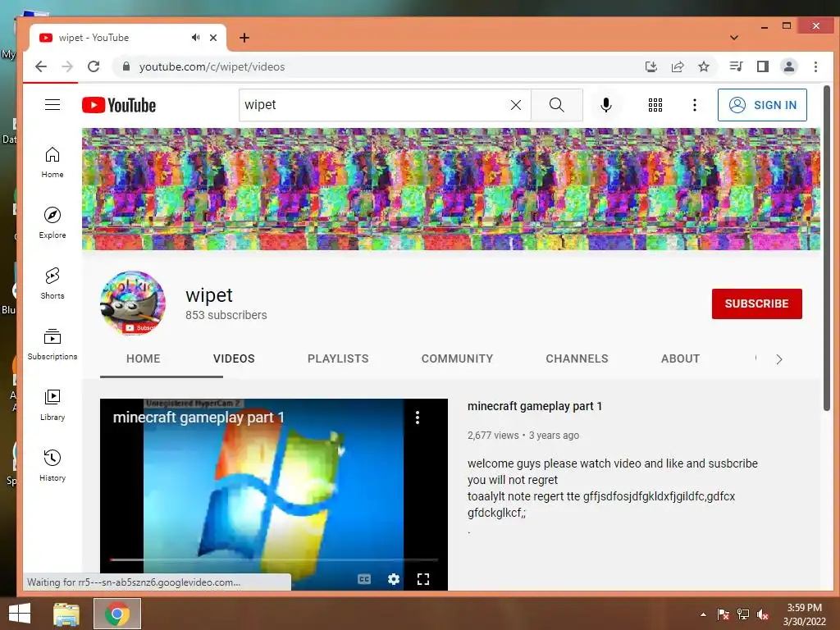Viewport: 840px width, 630px height.
Task: Open the video player's three-dot menu
Action: 418,418
